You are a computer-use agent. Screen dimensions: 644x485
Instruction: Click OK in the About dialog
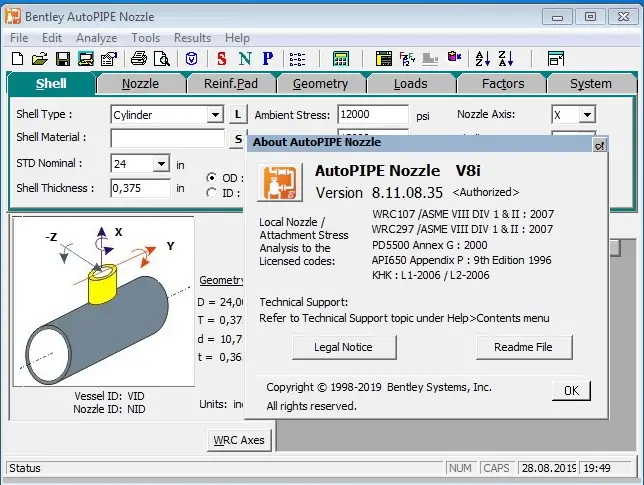[x=571, y=391]
